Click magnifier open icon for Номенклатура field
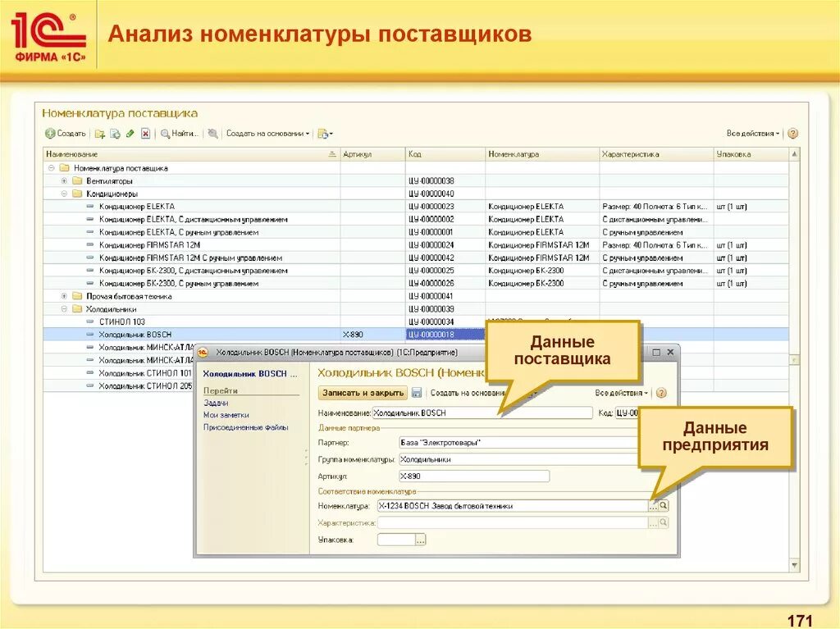This screenshot has width=840, height=629. click(x=663, y=506)
